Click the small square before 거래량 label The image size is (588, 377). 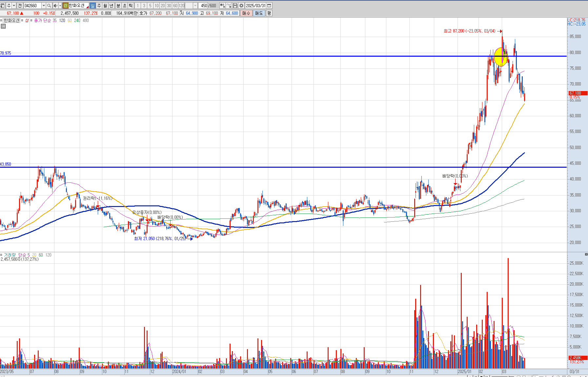1,255
